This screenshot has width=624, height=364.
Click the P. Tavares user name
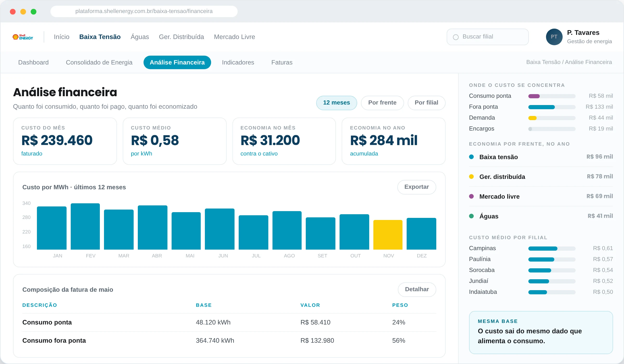tap(583, 33)
